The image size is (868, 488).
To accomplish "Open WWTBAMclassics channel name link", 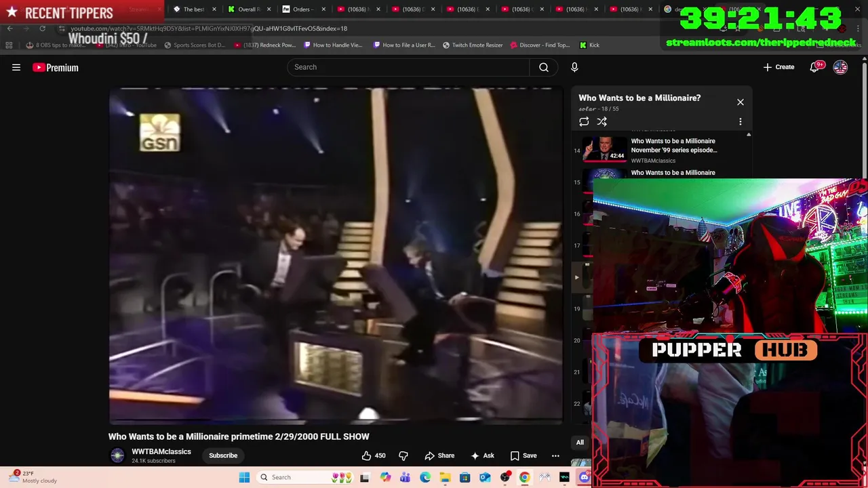I will point(161,451).
